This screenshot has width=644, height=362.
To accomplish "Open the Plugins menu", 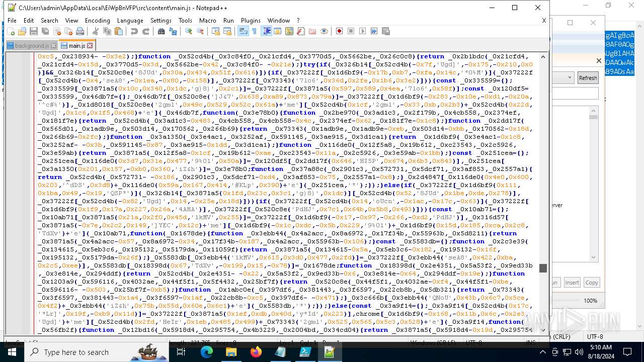I will click(x=251, y=21).
